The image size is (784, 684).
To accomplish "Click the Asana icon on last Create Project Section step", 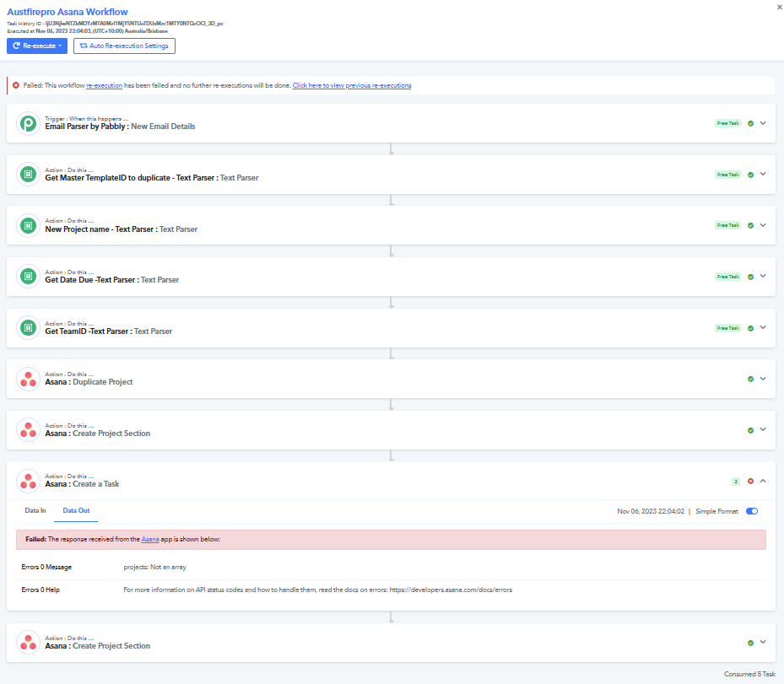I will [28, 643].
